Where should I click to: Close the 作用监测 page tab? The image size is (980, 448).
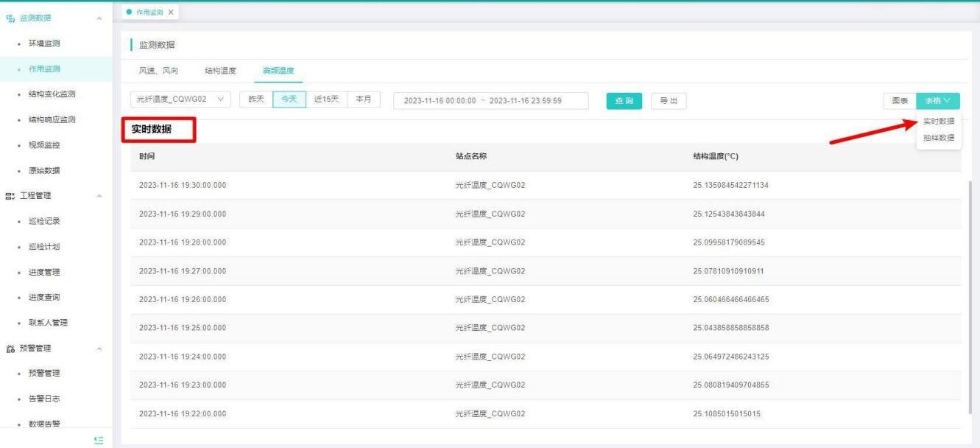click(171, 13)
